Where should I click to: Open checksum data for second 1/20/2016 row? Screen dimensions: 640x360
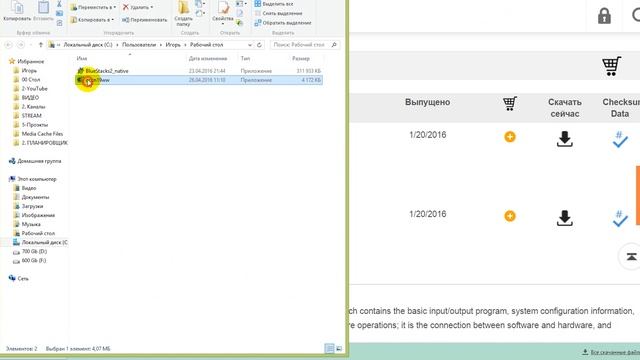[x=620, y=218]
